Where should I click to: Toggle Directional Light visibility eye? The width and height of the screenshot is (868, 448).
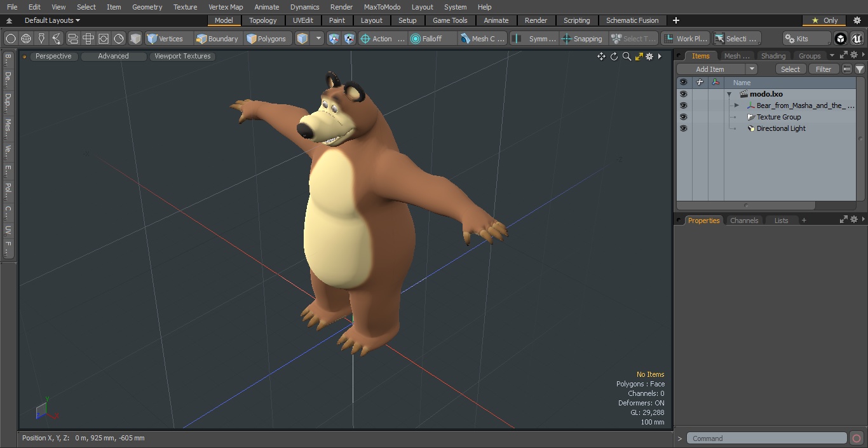point(683,128)
